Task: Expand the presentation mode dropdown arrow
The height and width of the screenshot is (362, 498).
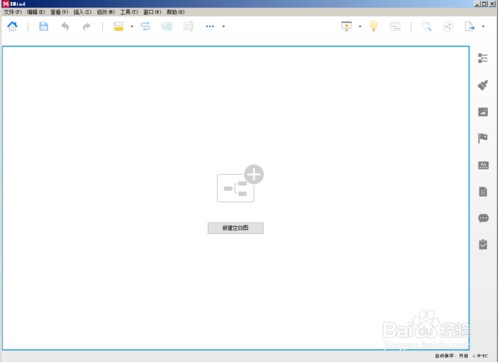Action: [x=360, y=26]
